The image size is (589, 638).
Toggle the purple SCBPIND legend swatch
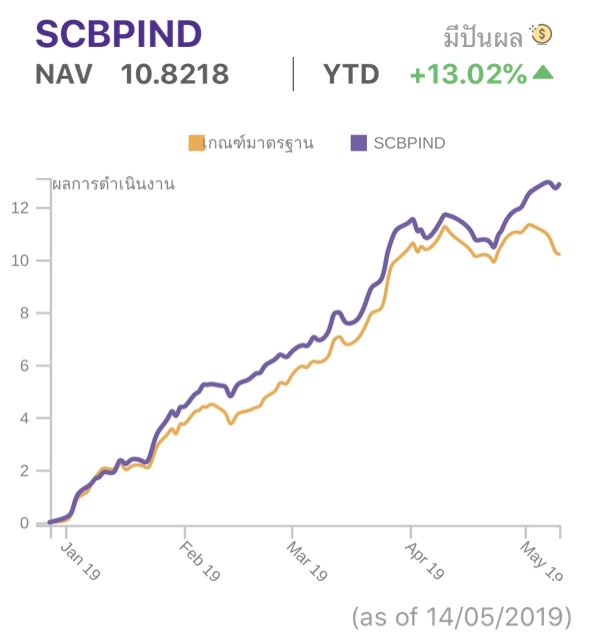(359, 143)
